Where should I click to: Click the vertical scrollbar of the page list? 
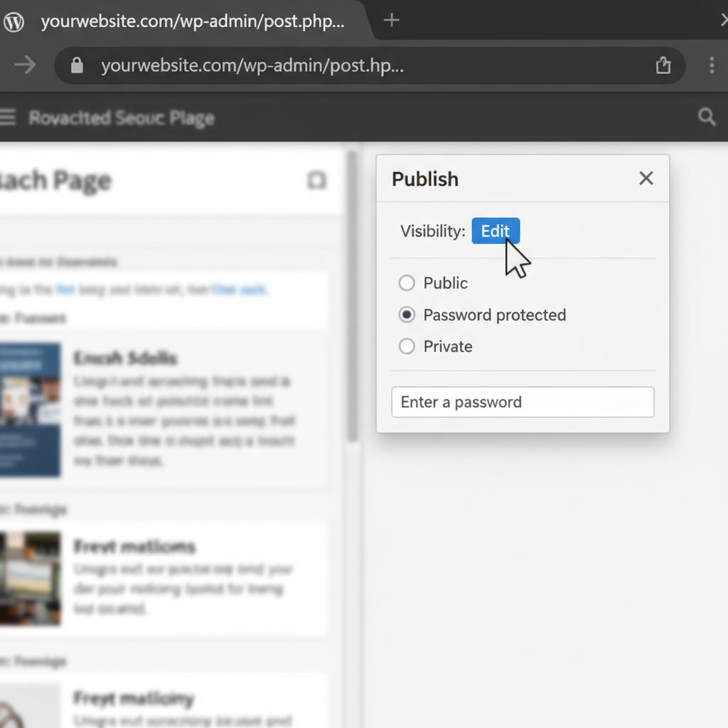coord(352,299)
